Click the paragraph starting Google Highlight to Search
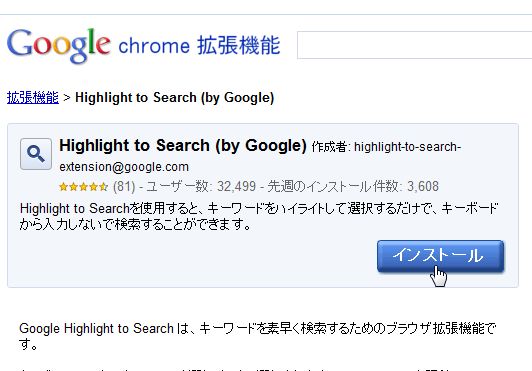Viewport: 532px width, 371px height. click(258, 336)
